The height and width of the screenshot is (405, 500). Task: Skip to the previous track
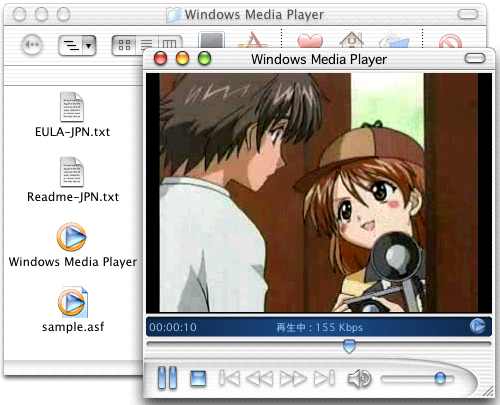[229, 378]
